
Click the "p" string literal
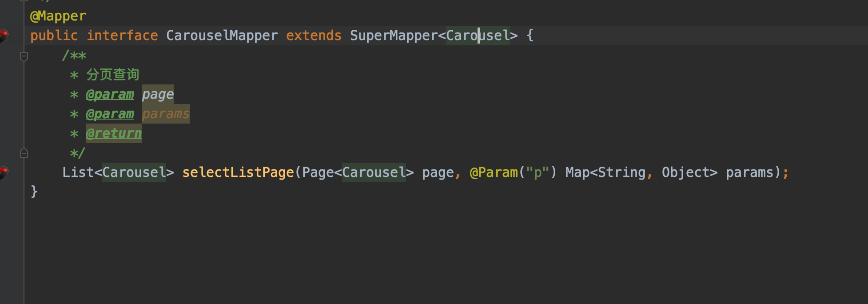(538, 172)
